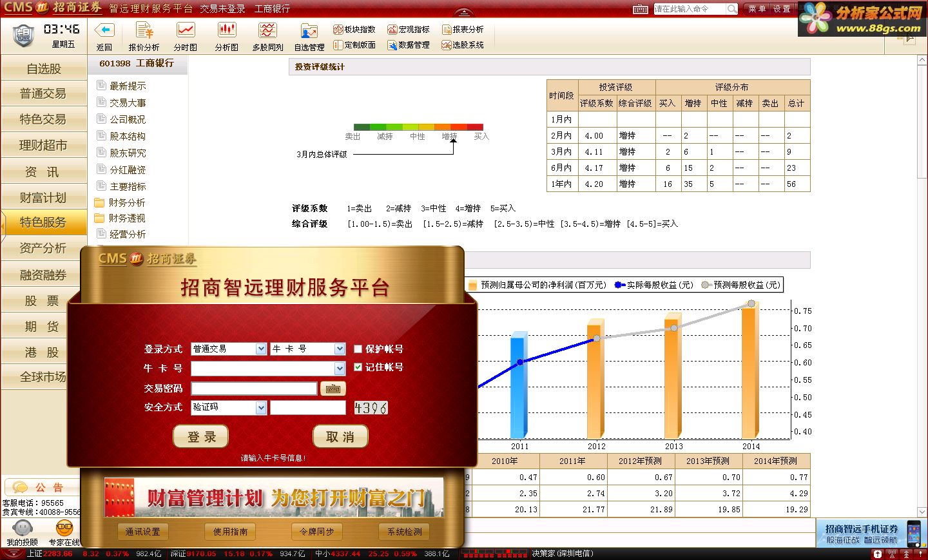Open 公司概况 document item

click(121, 119)
